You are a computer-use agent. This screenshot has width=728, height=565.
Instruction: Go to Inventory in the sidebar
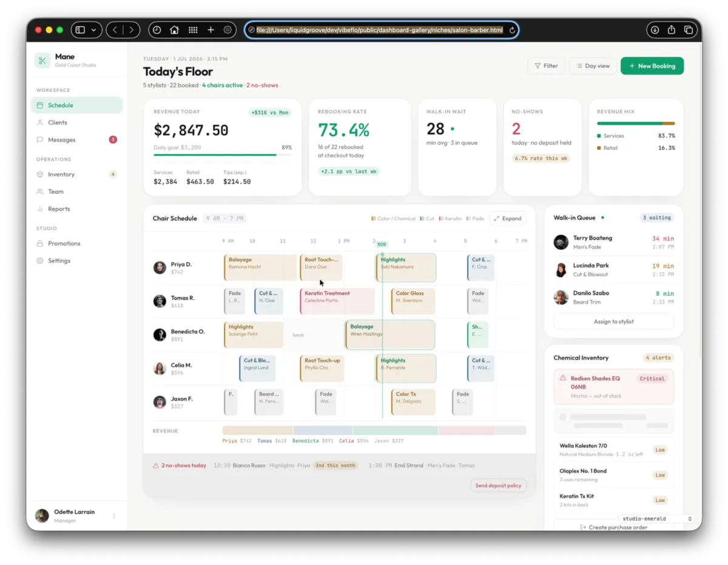76,174
